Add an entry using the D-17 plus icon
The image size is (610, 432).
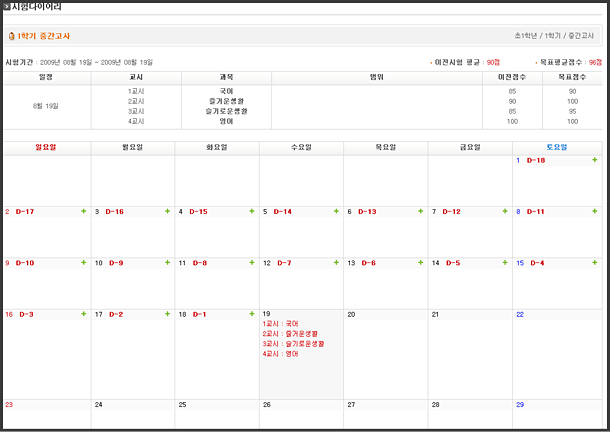pyautogui.click(x=84, y=212)
